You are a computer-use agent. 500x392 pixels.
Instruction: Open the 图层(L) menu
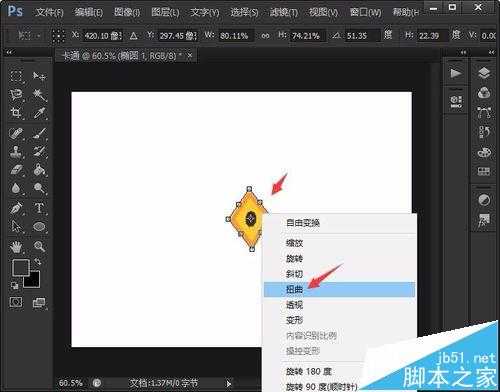(x=165, y=13)
